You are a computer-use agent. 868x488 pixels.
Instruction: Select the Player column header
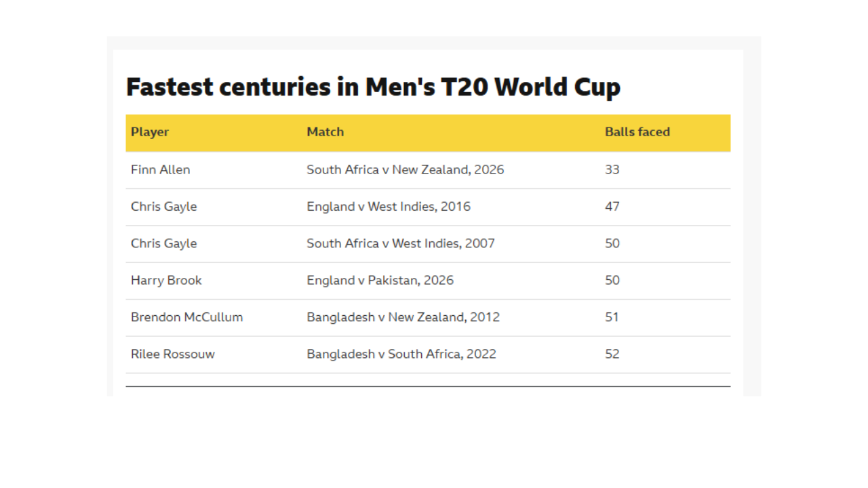pyautogui.click(x=150, y=132)
